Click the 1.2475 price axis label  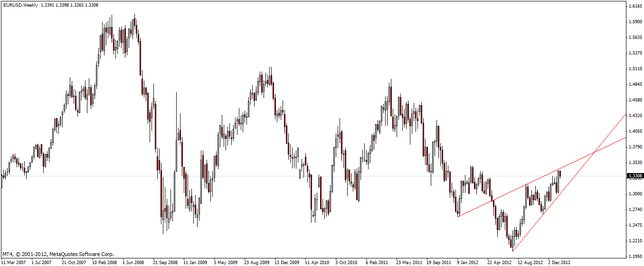click(635, 225)
